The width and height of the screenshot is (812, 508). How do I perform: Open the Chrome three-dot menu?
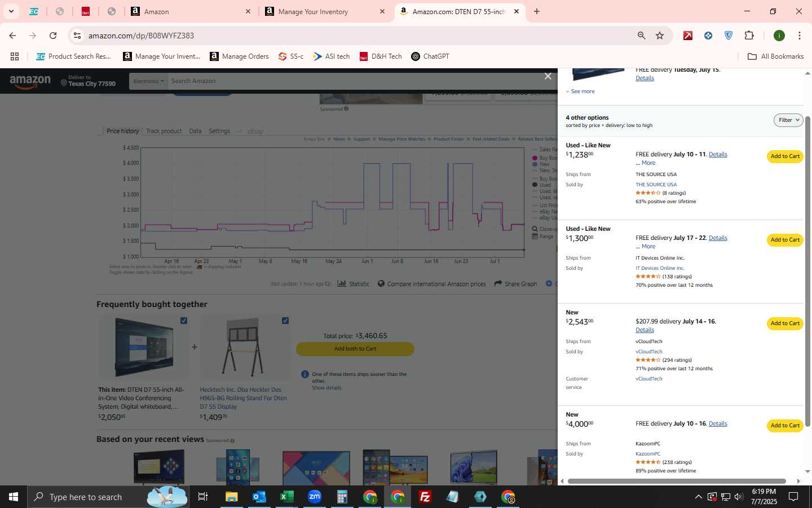799,36
